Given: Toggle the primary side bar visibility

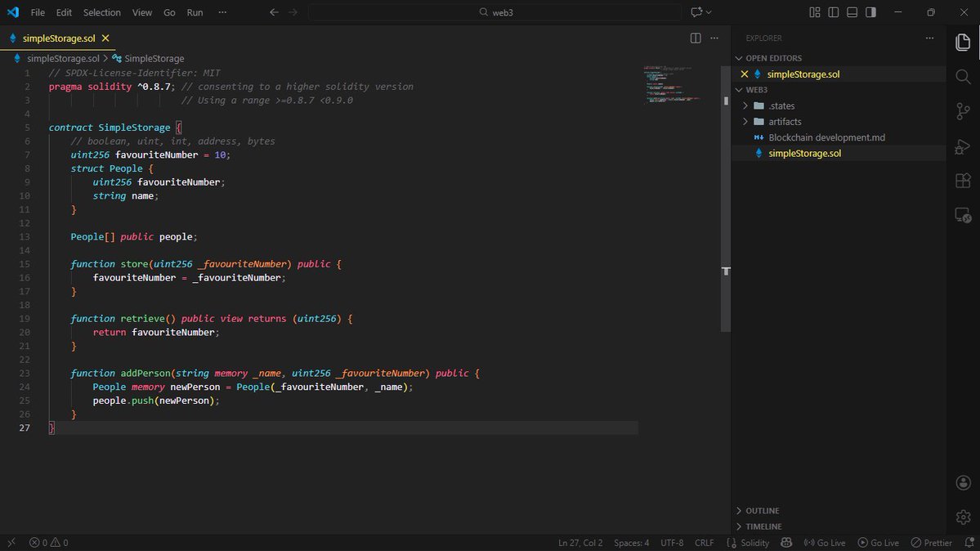Looking at the screenshot, I should click(x=833, y=12).
